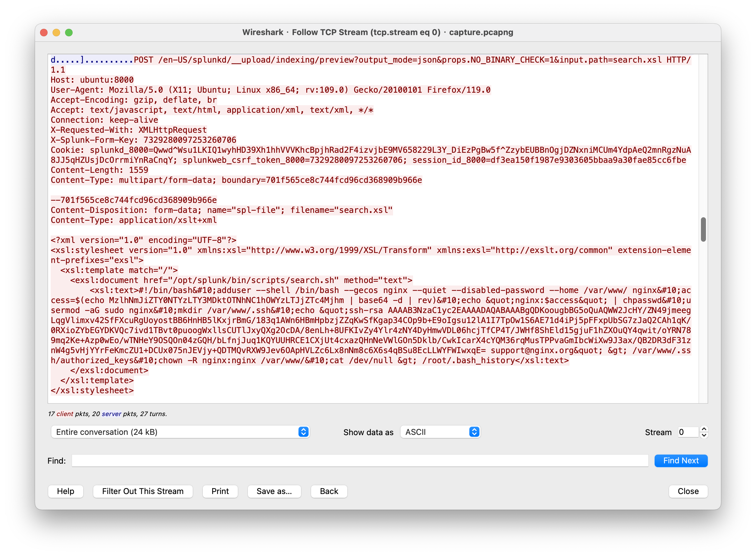Viewport: 756px width, 556px height.
Task: Decrement the Stream number with down arrow
Action: click(703, 435)
